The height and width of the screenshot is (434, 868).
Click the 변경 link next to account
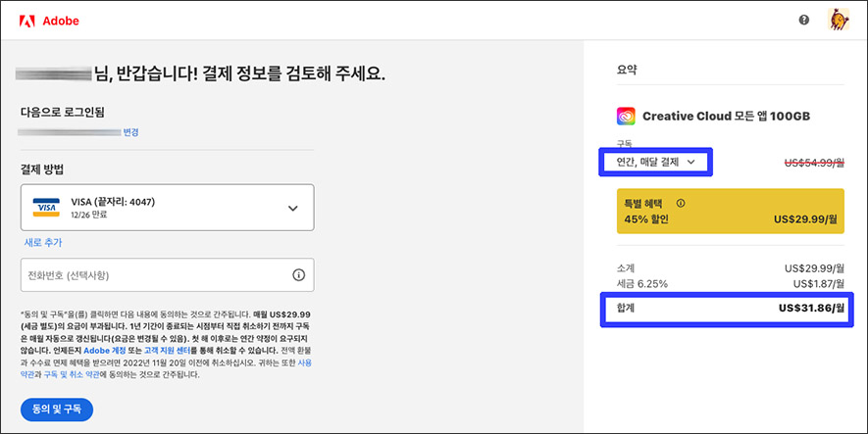[x=130, y=132]
